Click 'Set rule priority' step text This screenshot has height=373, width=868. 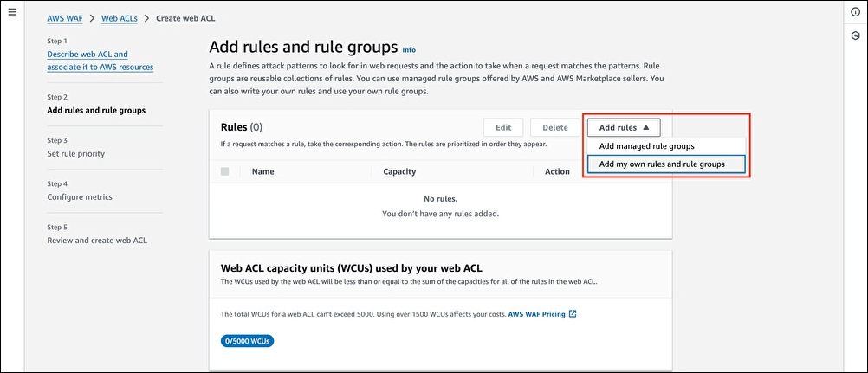tap(76, 153)
